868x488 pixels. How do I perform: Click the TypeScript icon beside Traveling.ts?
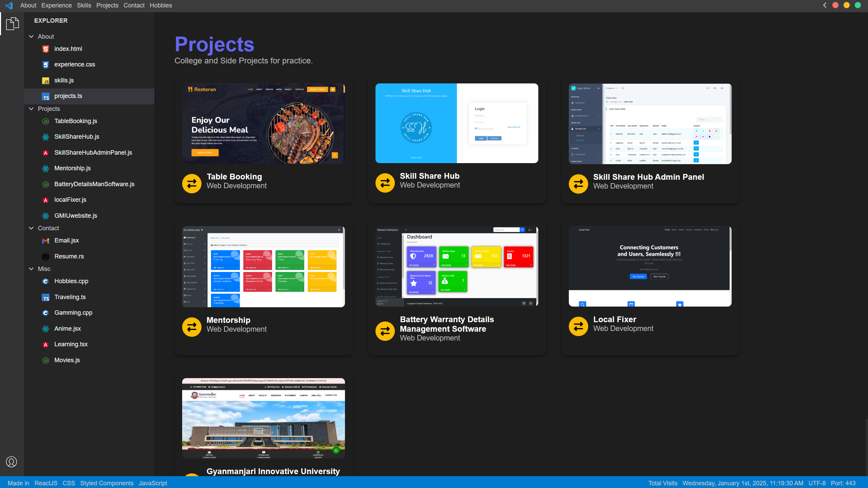(45, 297)
